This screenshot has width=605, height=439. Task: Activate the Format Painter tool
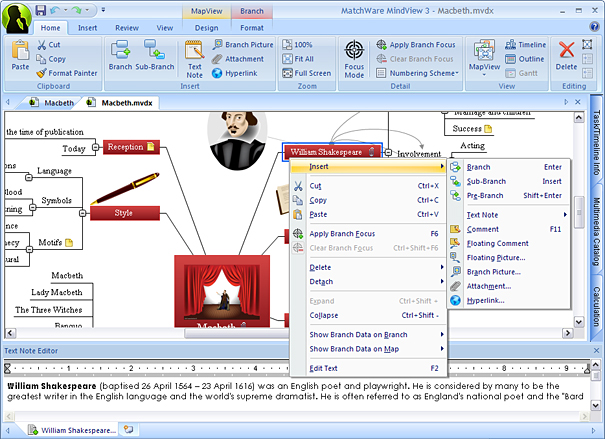(x=68, y=73)
